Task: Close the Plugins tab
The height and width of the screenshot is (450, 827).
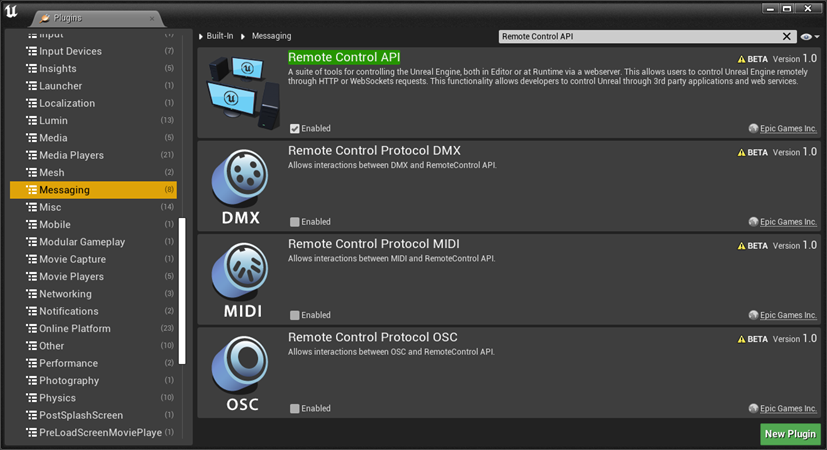Action: pyautogui.click(x=152, y=18)
